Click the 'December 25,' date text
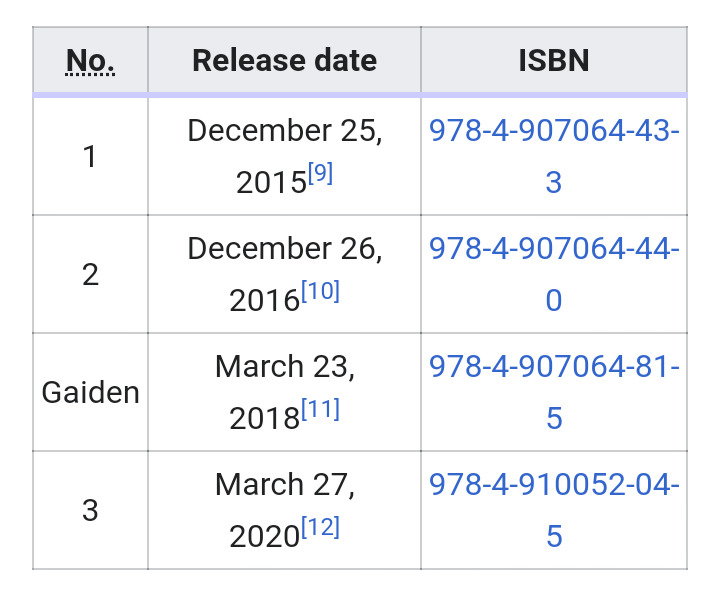The image size is (720, 607). [x=284, y=132]
